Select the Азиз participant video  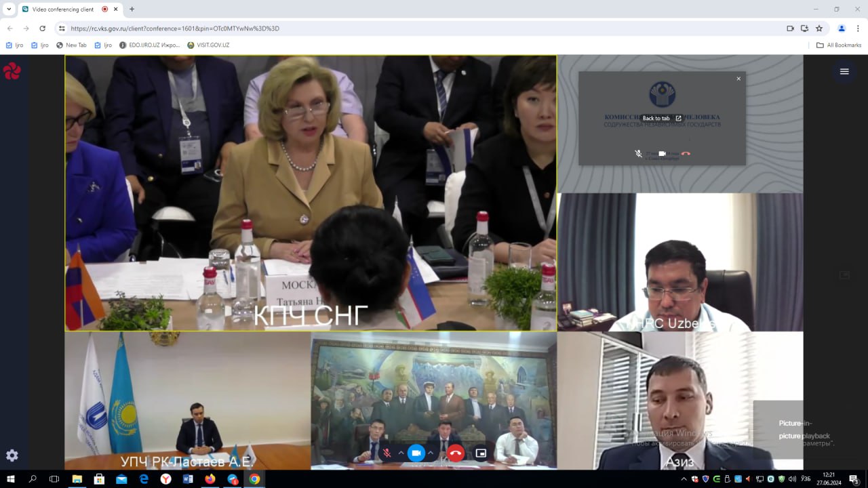point(680,401)
